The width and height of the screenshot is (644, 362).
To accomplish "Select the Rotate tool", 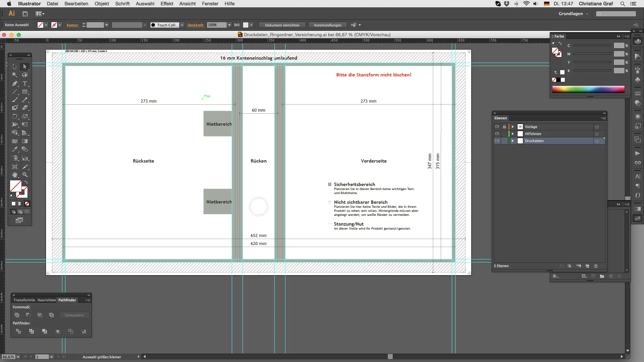I will (x=15, y=116).
